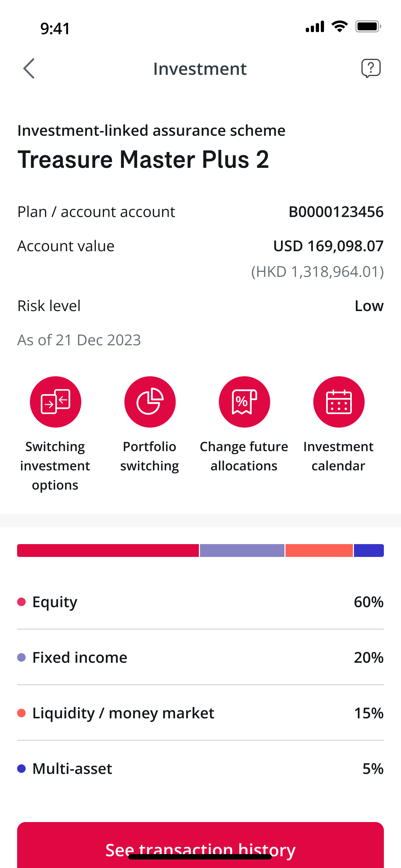Tap the Treasure Master Plus 2 heading

coord(143,159)
